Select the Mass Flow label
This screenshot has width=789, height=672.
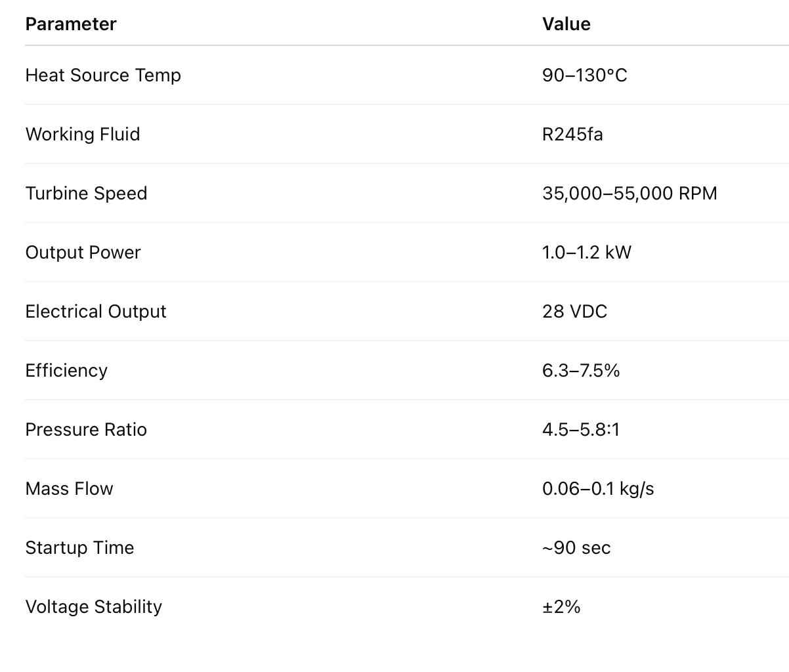coord(69,489)
